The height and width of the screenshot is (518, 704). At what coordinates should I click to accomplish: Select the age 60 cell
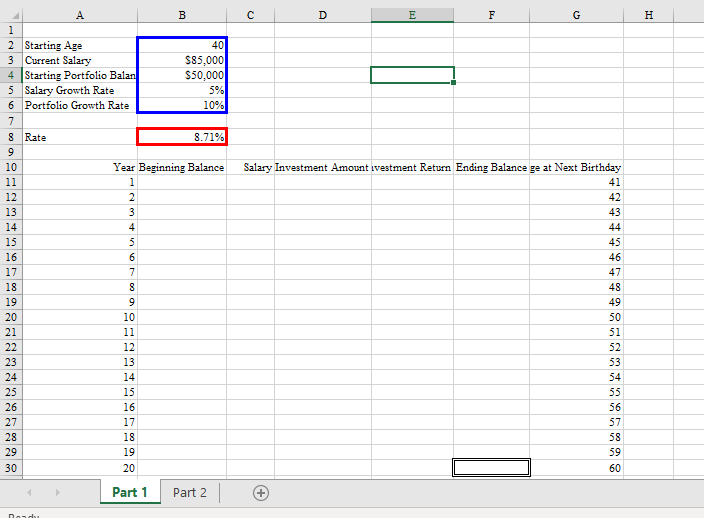(x=576, y=468)
